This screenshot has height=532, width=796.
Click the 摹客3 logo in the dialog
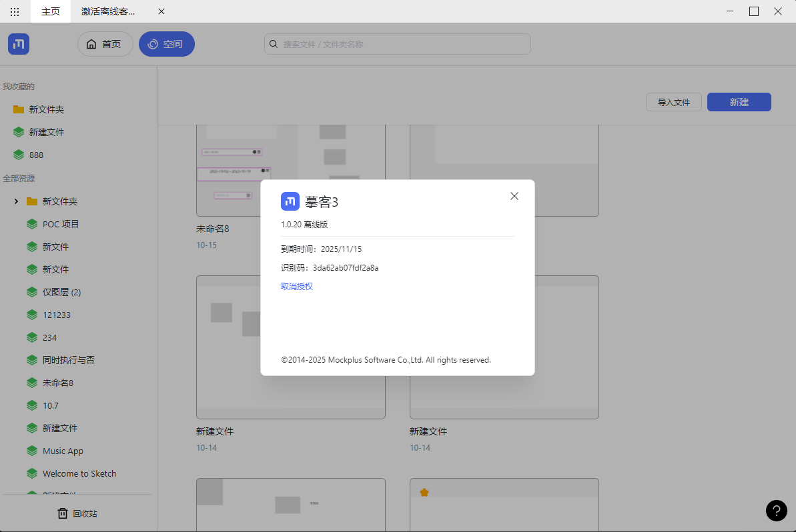coord(290,201)
